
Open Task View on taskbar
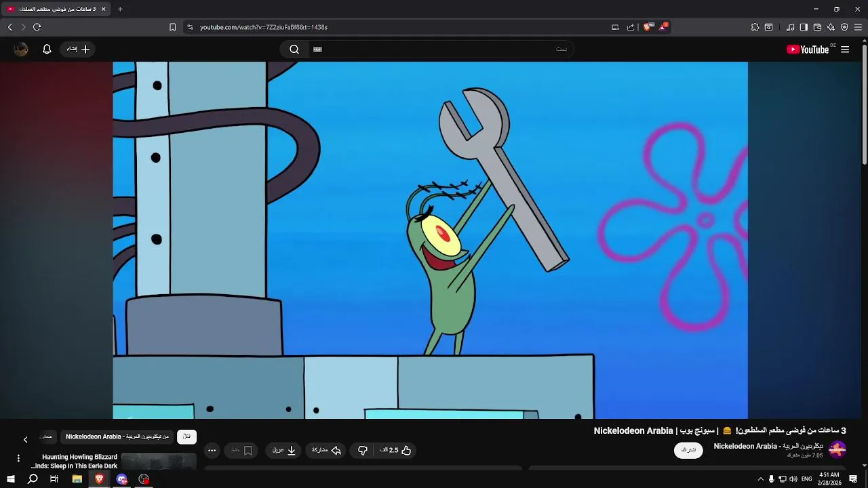pos(54,479)
